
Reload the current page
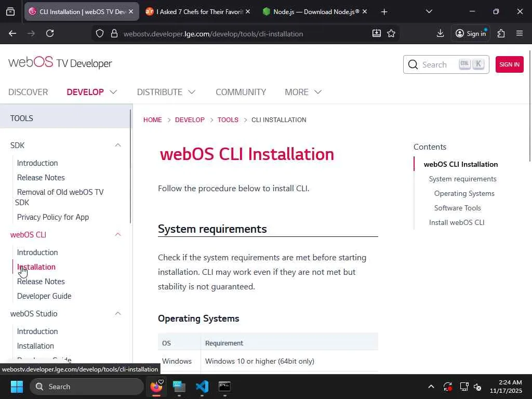(x=50, y=33)
